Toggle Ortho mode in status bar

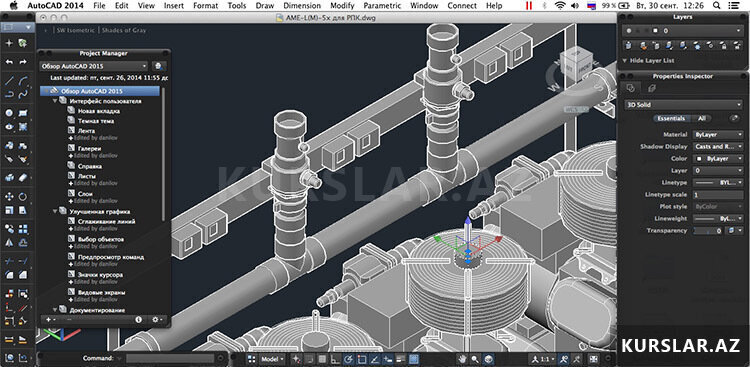coord(335,359)
